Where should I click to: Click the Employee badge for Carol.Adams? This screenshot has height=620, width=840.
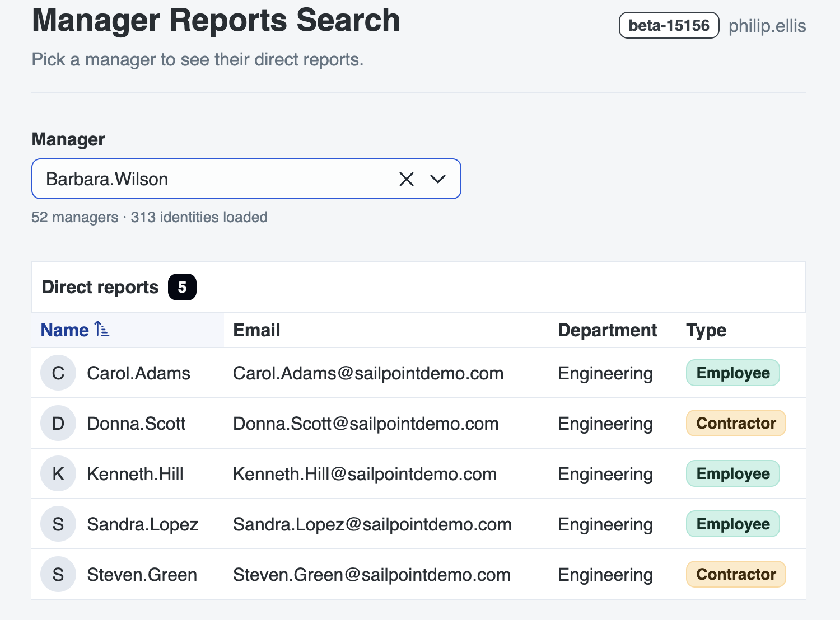click(733, 373)
